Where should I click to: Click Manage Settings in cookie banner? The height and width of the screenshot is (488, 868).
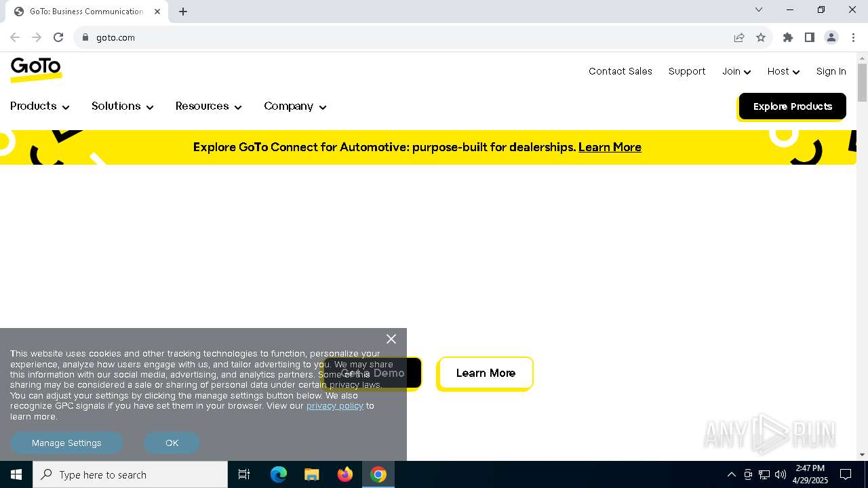(66, 443)
